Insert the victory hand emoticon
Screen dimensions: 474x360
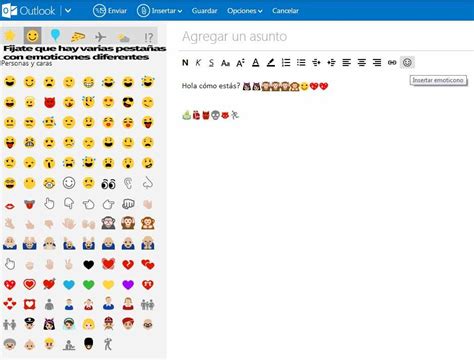69,264
